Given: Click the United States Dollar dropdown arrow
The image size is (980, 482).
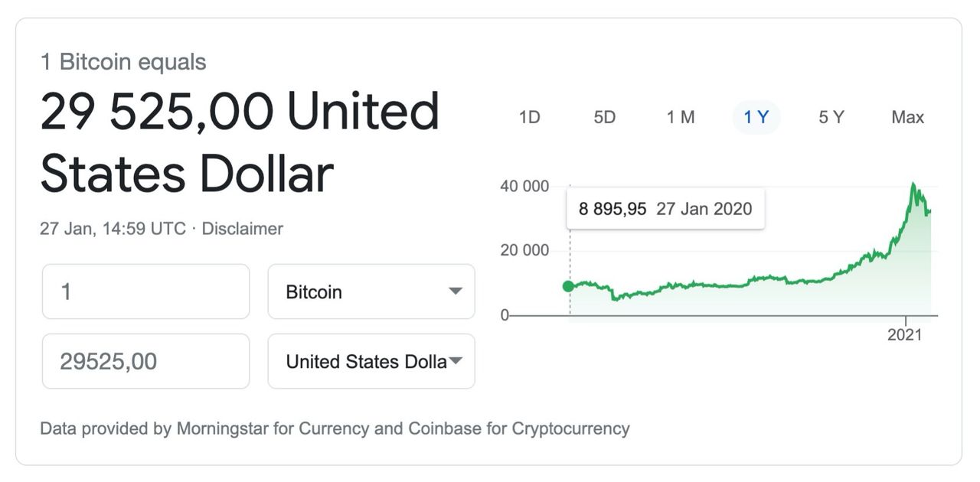Looking at the screenshot, I should (456, 361).
